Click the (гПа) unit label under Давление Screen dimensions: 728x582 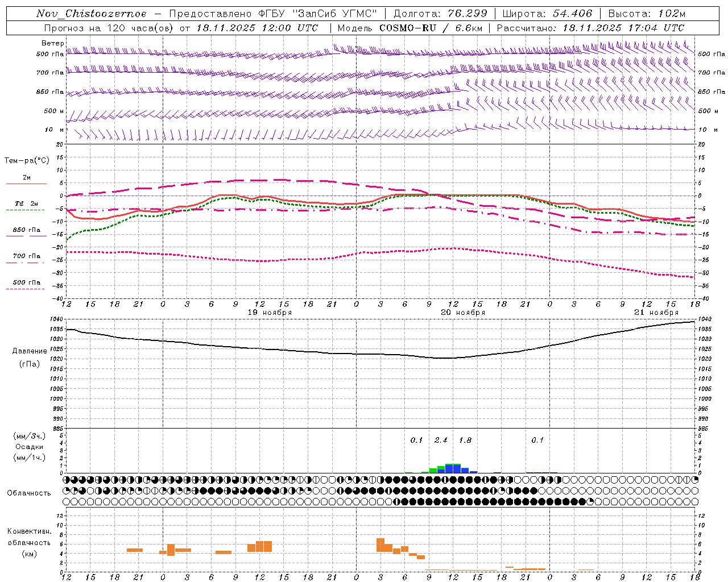click(30, 364)
